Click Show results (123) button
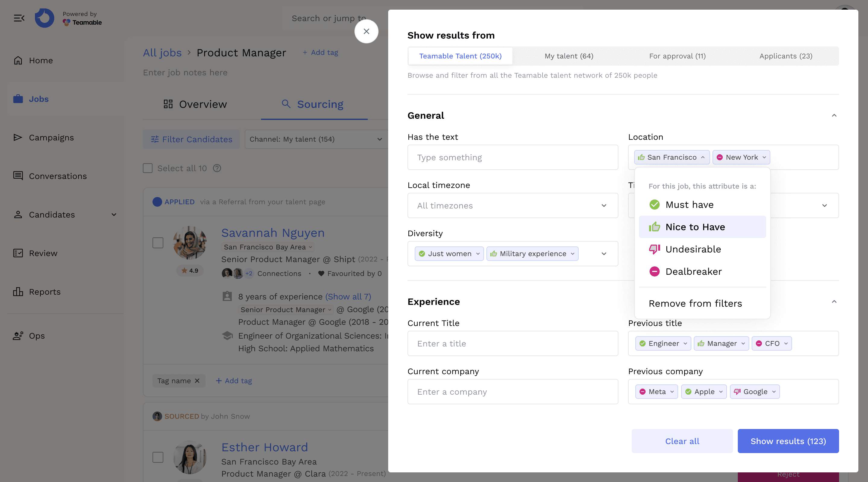 tap(788, 441)
